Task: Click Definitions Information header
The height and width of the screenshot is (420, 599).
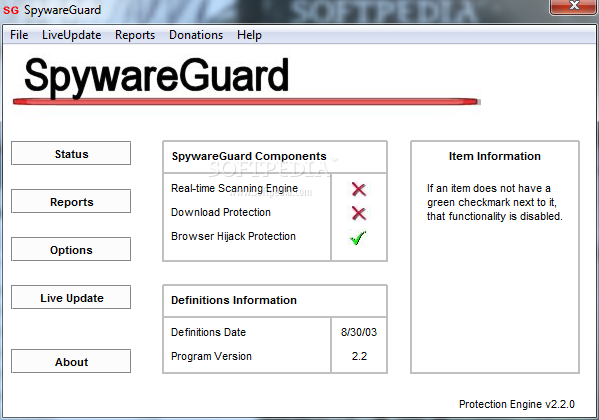Action: pyautogui.click(x=234, y=300)
